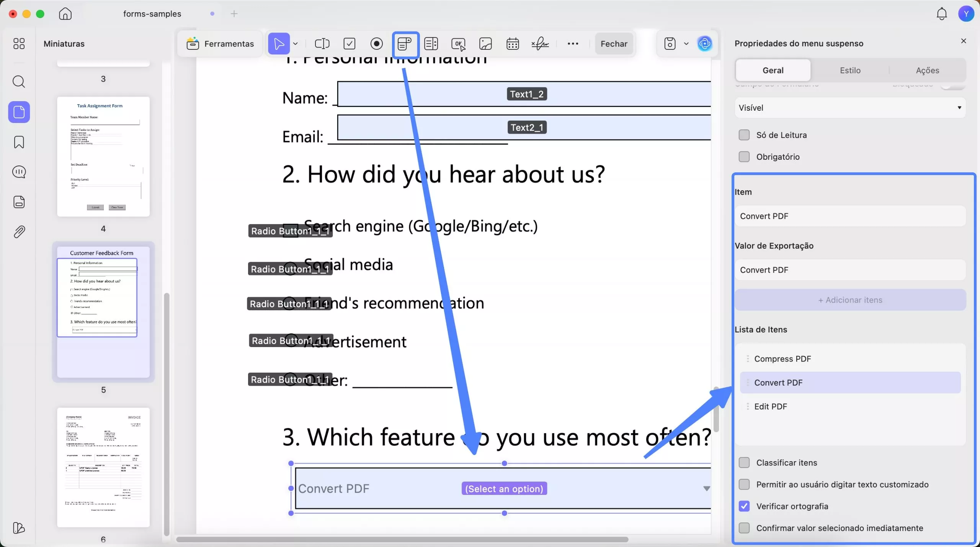Uncheck Verificar ortografia

(744, 506)
